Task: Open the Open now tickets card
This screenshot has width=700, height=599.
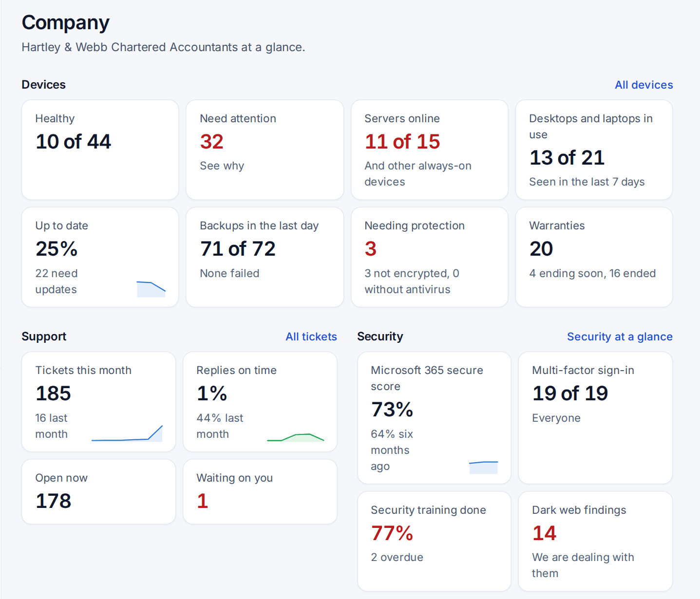Action: (98, 492)
